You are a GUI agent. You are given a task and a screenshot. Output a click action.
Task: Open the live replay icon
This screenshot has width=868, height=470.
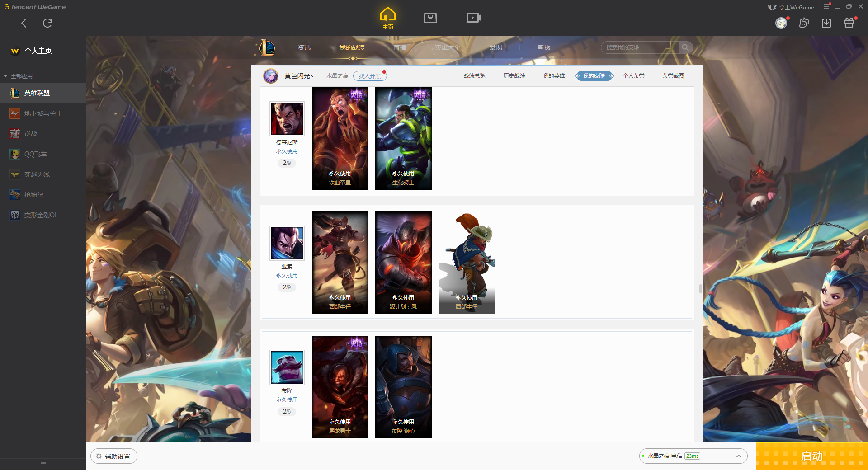tap(804, 23)
